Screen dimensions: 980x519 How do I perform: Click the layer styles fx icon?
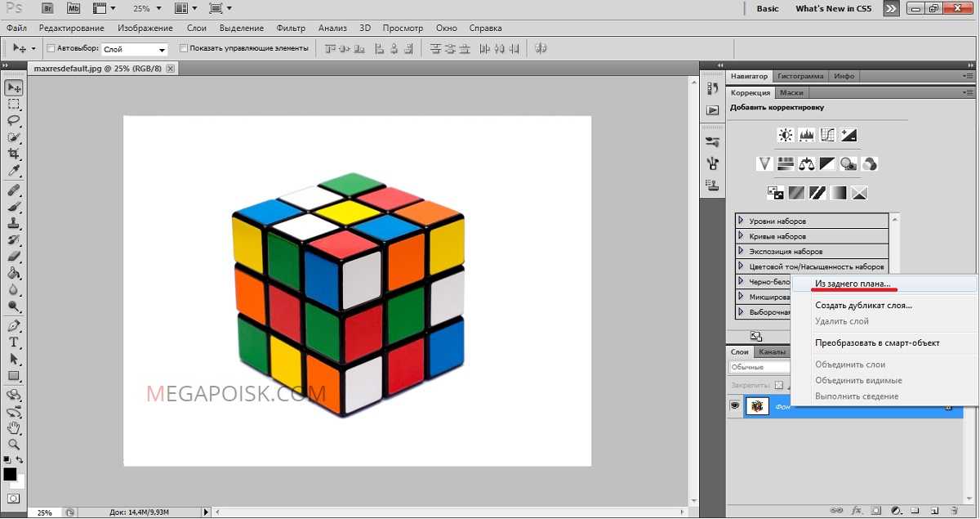[857, 511]
